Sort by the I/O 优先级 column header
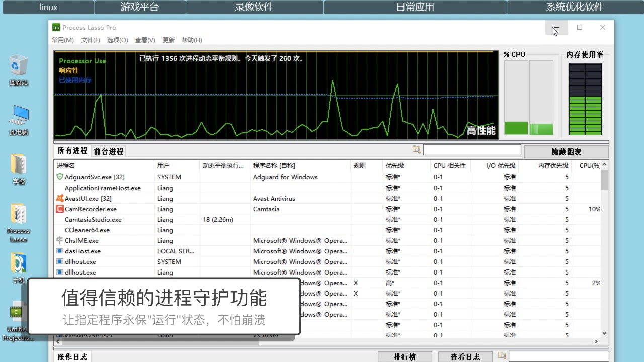The width and height of the screenshot is (644, 362). tap(495, 165)
